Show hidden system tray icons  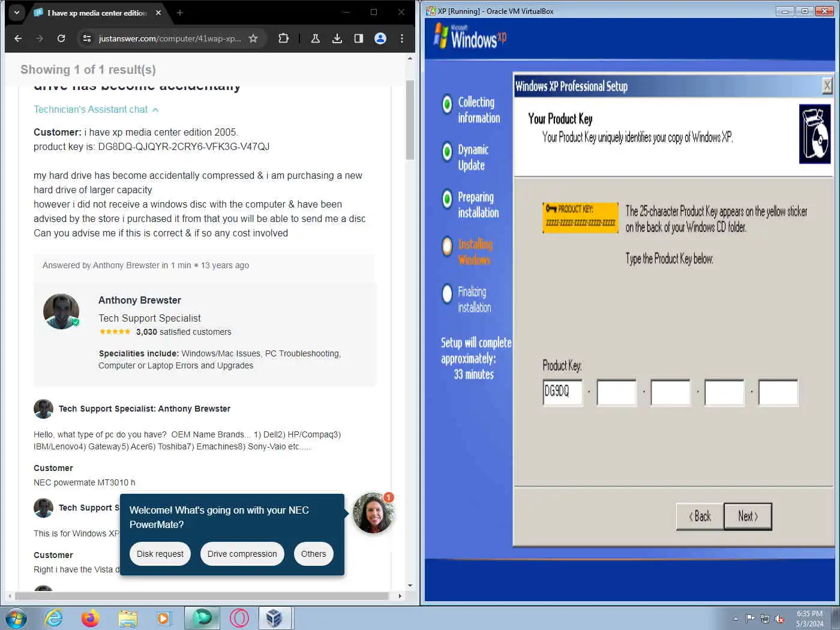click(736, 619)
